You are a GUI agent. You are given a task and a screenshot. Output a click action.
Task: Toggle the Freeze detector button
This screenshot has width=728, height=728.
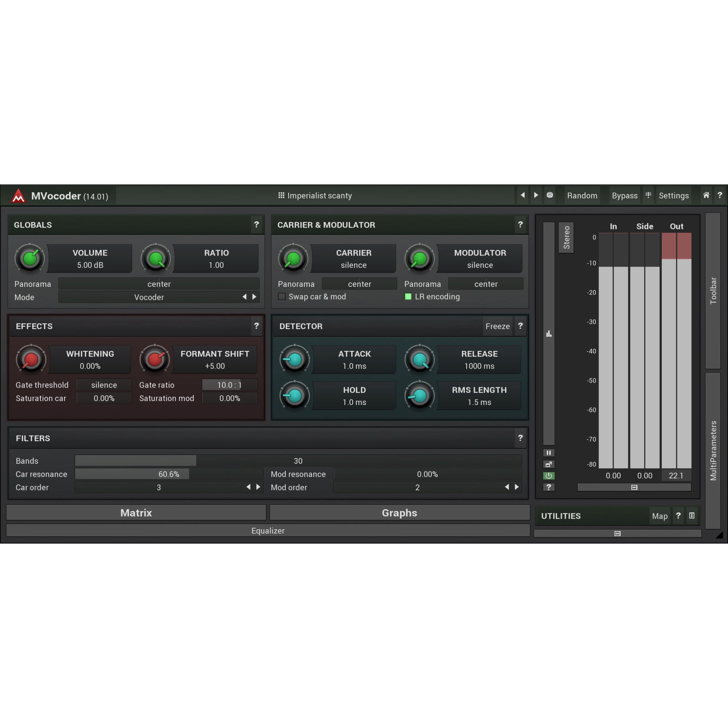click(x=497, y=326)
